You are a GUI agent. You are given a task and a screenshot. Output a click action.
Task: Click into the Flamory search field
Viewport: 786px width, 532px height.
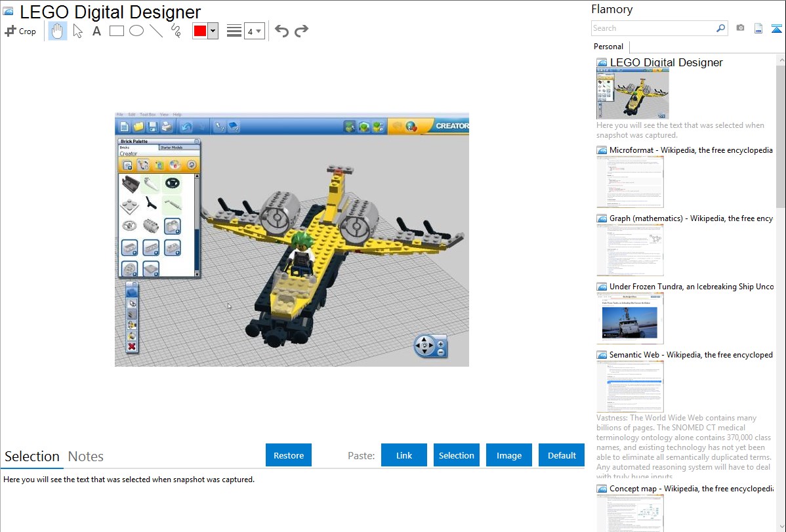(x=653, y=28)
